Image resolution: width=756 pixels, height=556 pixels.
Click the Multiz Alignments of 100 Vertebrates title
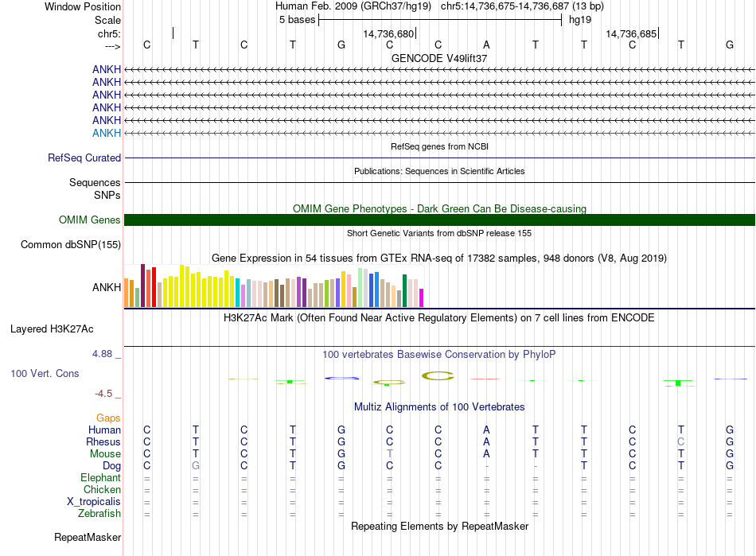[x=439, y=407]
